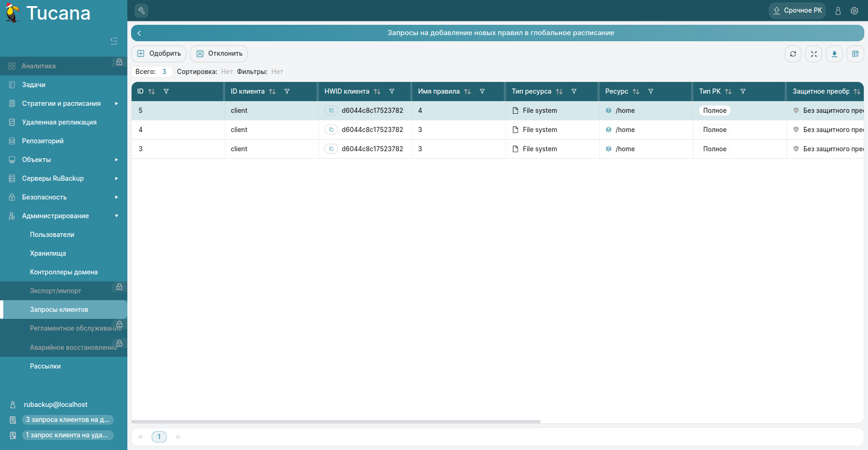This screenshot has height=450, width=868.
Task: Collapse the Администрирование section
Action: pos(116,216)
